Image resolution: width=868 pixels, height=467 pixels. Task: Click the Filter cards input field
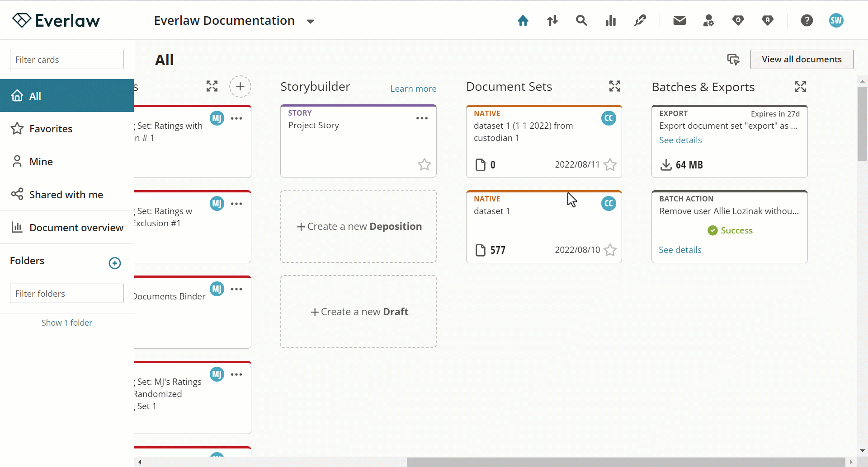(67, 60)
